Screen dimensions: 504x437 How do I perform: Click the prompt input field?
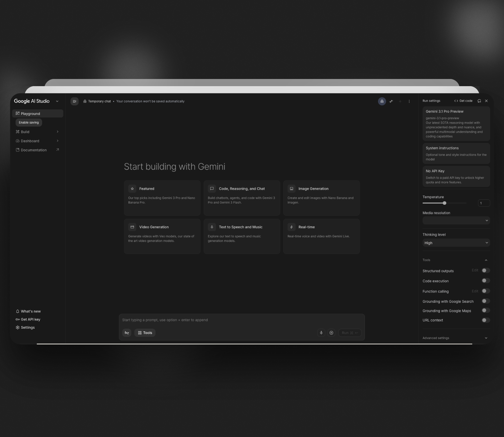pyautogui.click(x=218, y=320)
